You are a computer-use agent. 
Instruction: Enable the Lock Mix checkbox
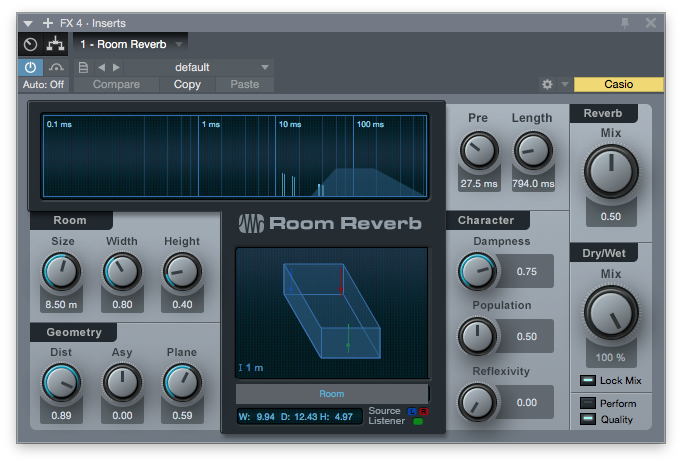(588, 380)
